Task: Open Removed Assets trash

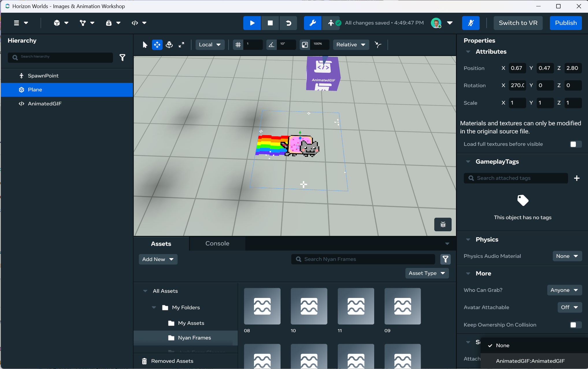Action: [x=168, y=361]
